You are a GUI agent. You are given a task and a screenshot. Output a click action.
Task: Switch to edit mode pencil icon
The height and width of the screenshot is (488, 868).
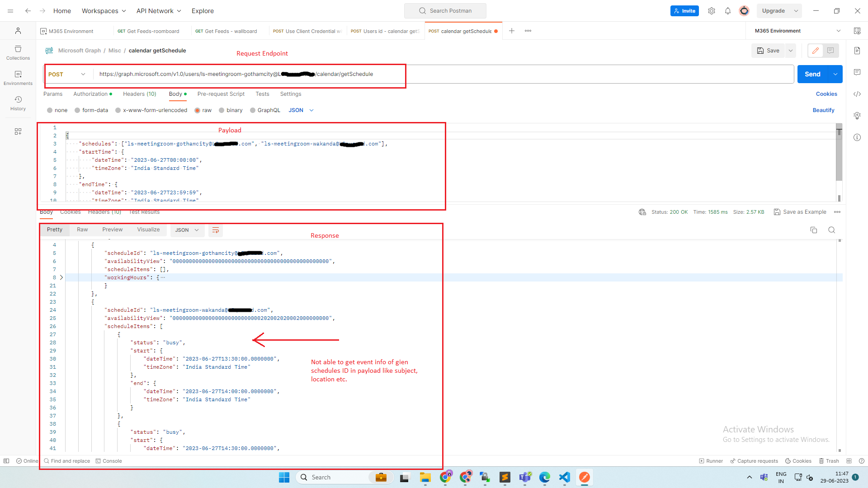click(x=816, y=51)
